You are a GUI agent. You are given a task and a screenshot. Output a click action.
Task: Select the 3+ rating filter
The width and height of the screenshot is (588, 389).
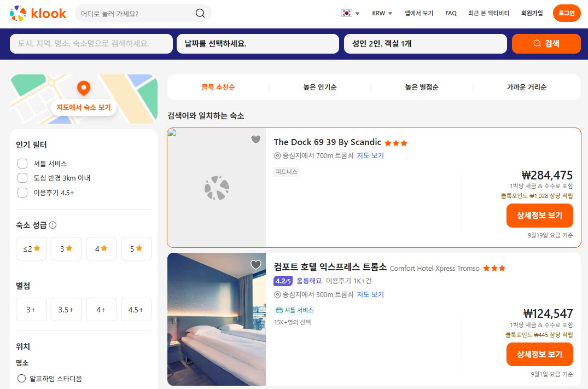32,310
